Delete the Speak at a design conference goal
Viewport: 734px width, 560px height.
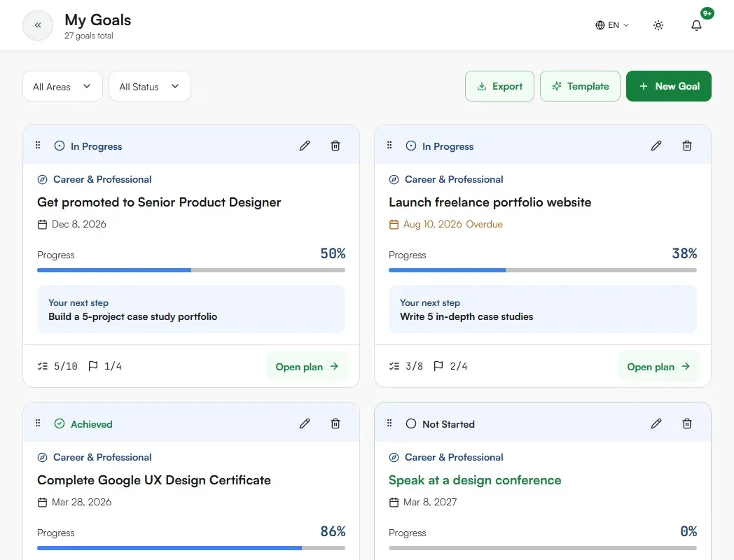pyautogui.click(x=686, y=423)
